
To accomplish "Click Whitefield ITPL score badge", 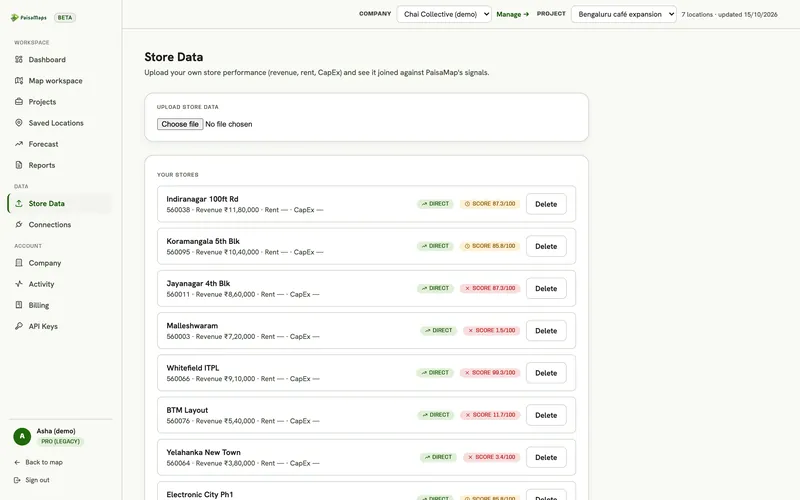I will pos(490,373).
